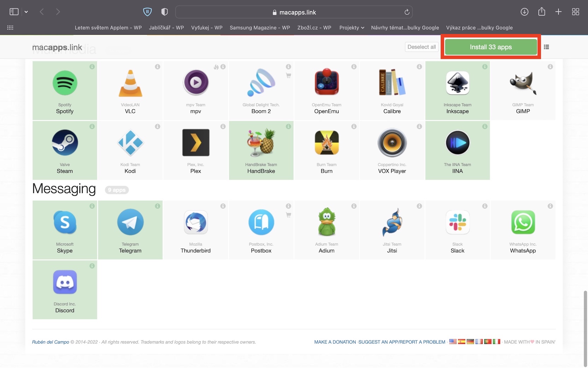
Task: Click the Safari address bar
Action: [294, 12]
